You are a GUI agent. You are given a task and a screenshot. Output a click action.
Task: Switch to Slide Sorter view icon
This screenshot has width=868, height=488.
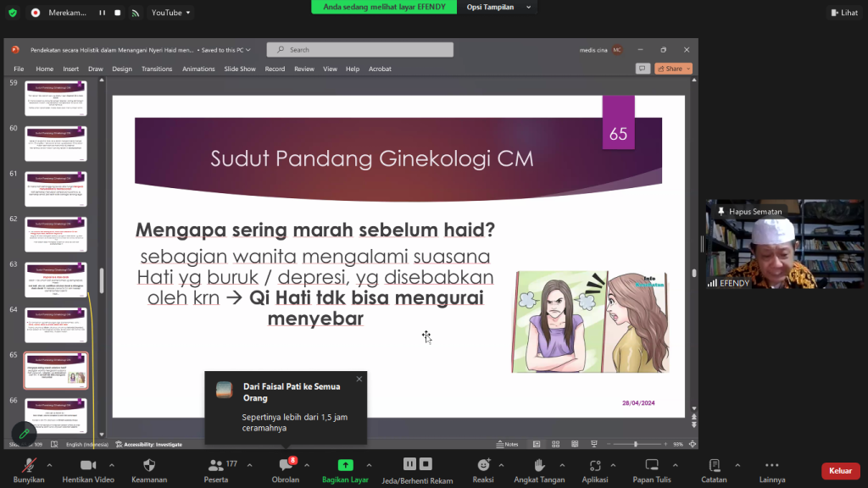pos(556,444)
